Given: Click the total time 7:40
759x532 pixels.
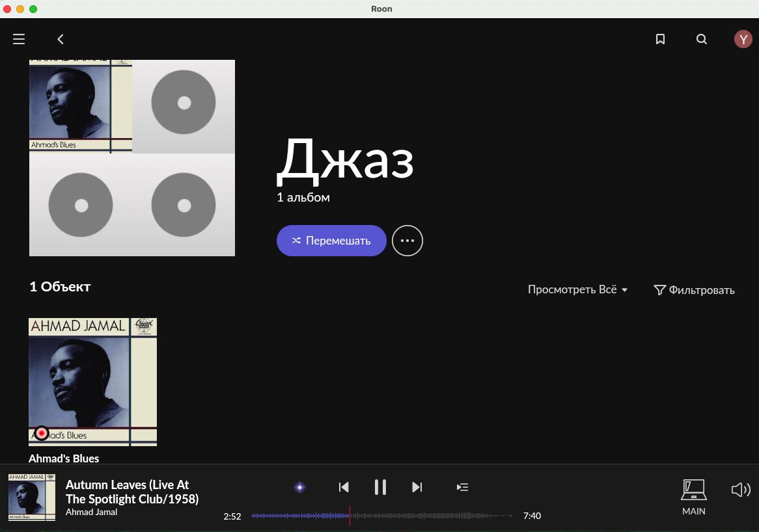Looking at the screenshot, I should tap(532, 516).
